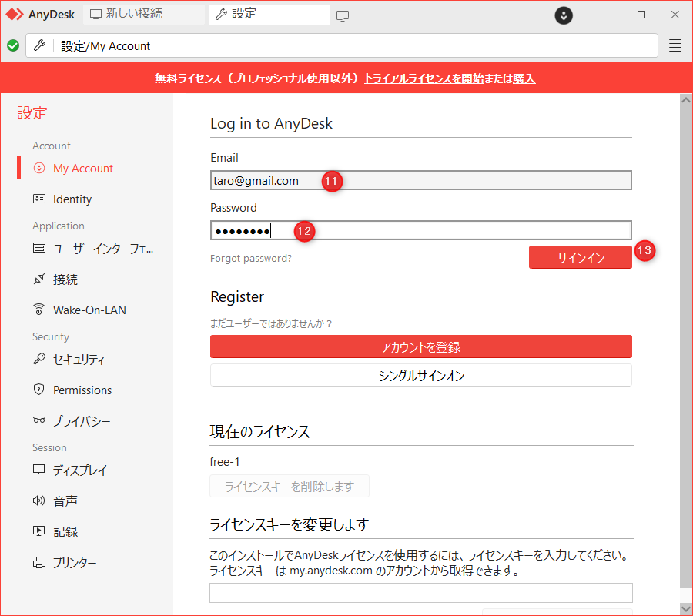The height and width of the screenshot is (616, 693).
Task: Click the 記録 recording icon
Action: tap(39, 531)
